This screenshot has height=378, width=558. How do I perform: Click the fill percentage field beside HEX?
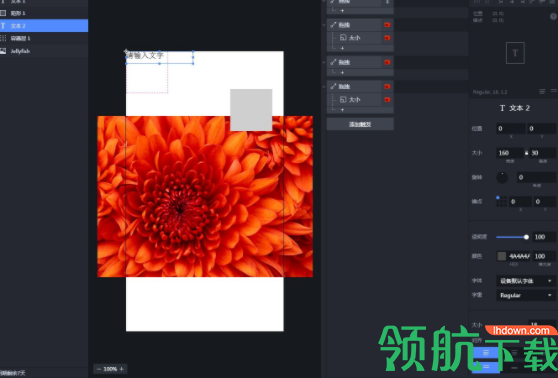click(x=544, y=256)
